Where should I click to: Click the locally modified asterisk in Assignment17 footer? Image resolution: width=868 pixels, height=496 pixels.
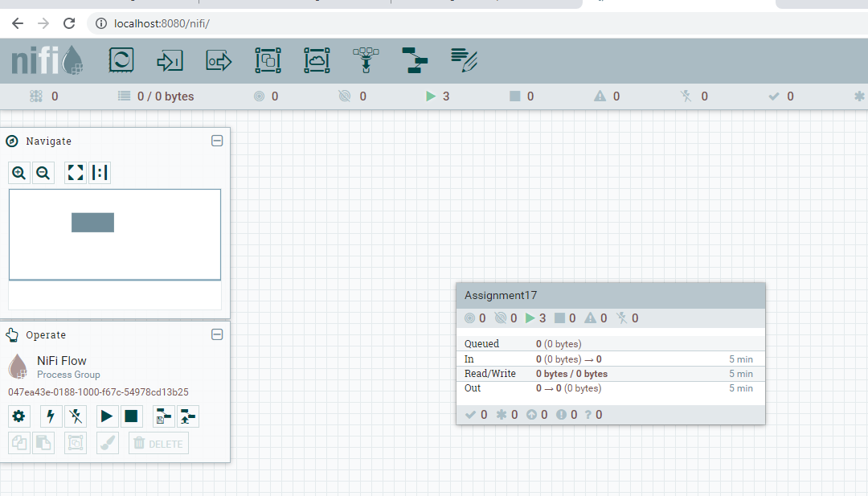tap(502, 415)
